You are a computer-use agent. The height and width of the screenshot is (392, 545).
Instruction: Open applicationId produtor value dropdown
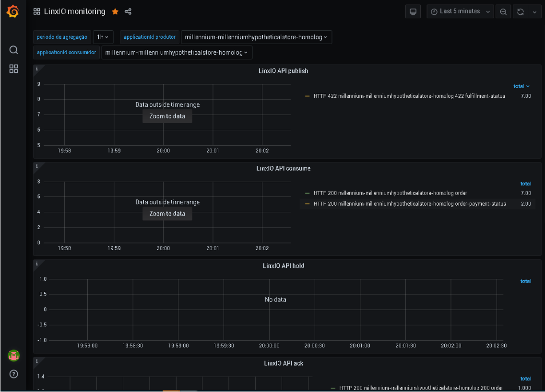(x=256, y=37)
